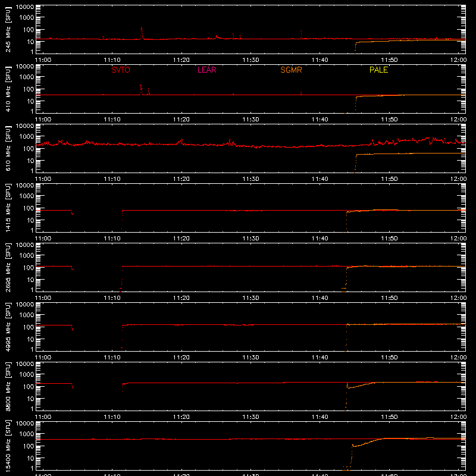Click the orange SGMR trace in 610 MHz plot

[x=410, y=154]
